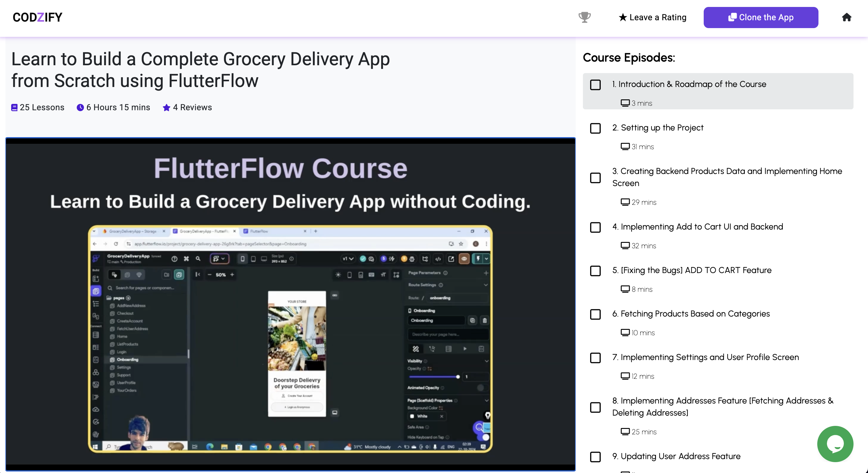Click the monitor icon beside 8 mins

pos(625,289)
